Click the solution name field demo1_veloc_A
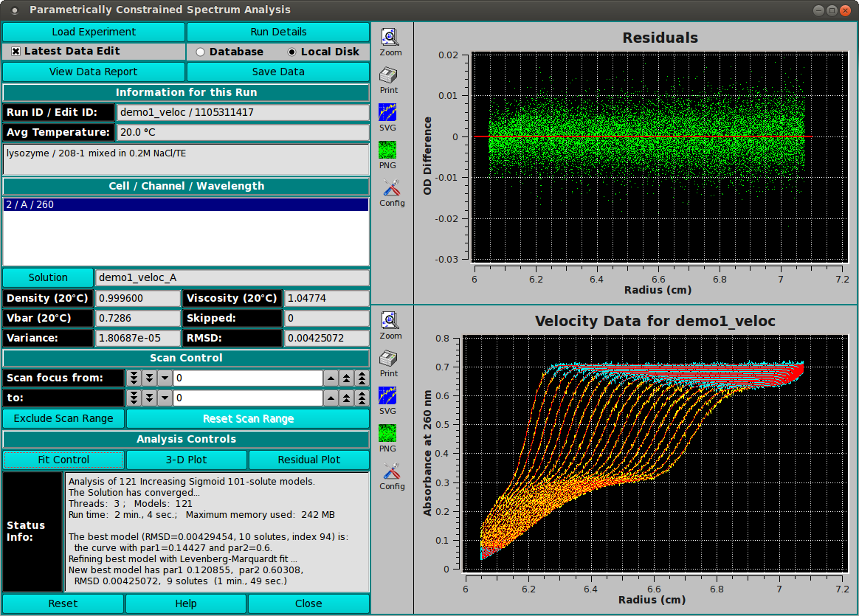This screenshot has width=859, height=616. point(232,277)
